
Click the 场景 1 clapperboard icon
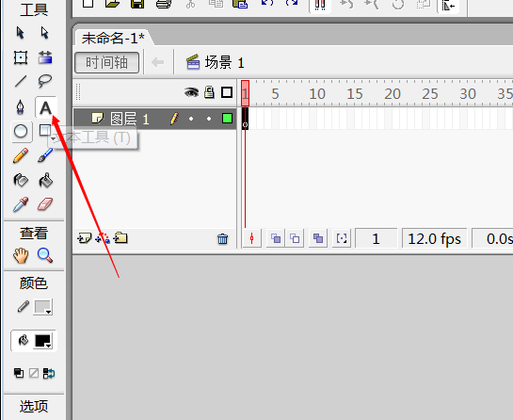pyautogui.click(x=193, y=62)
